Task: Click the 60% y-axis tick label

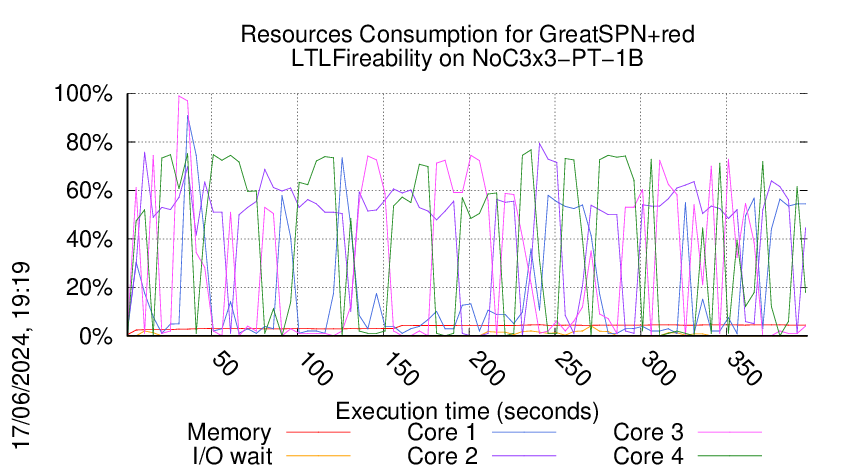Action: tap(89, 191)
